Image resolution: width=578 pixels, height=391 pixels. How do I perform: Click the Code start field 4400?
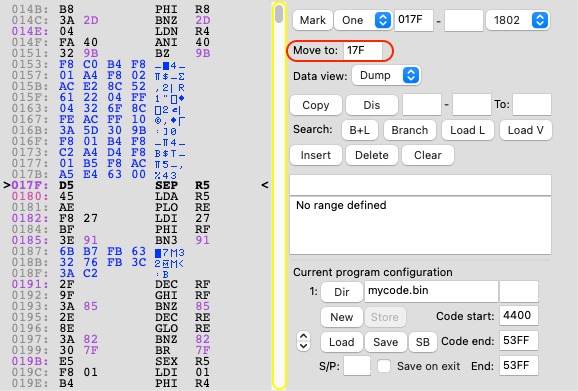click(519, 315)
